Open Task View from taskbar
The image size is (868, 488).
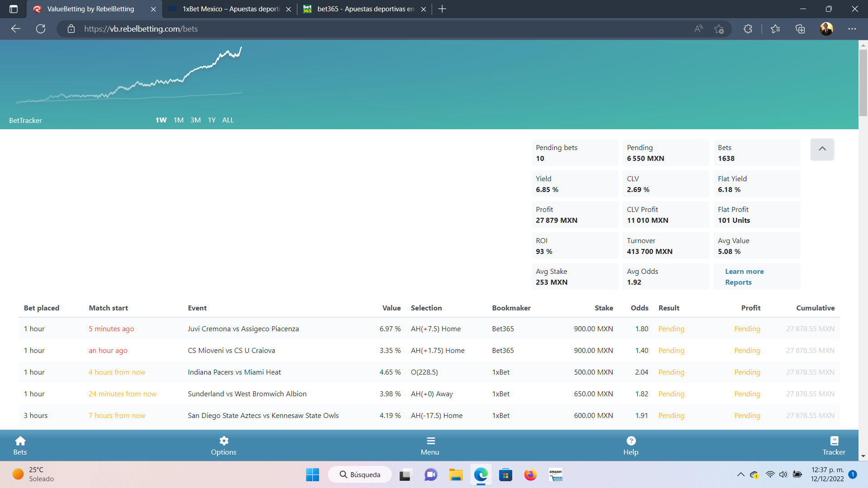[405, 474]
